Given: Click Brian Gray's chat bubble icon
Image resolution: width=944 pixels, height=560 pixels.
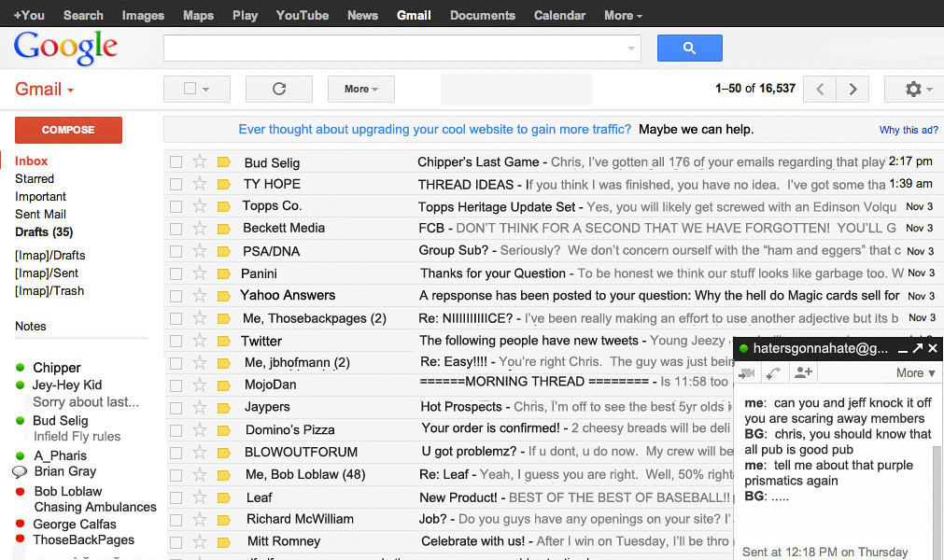Looking at the screenshot, I should click(x=20, y=471).
